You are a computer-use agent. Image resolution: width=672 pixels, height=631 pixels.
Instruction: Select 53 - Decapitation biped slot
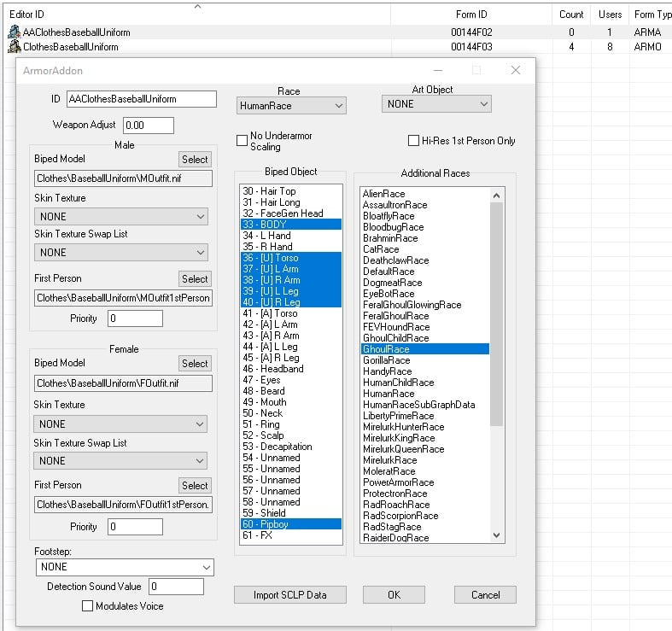[x=291, y=447]
